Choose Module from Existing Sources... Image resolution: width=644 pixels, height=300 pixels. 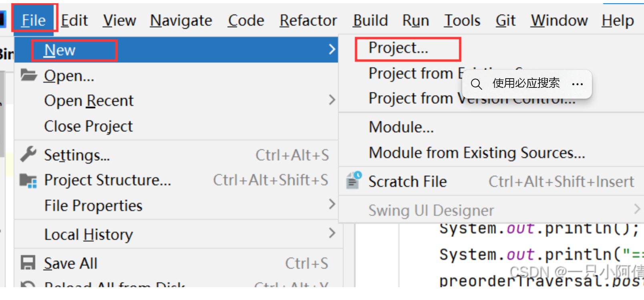pyautogui.click(x=477, y=153)
